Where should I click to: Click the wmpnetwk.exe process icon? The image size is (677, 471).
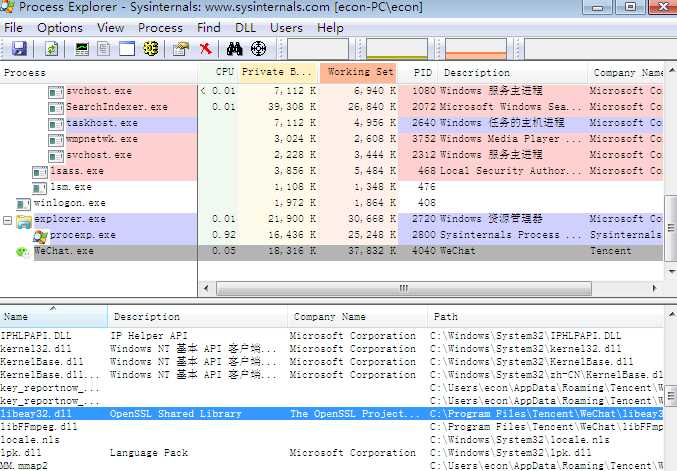(56, 140)
